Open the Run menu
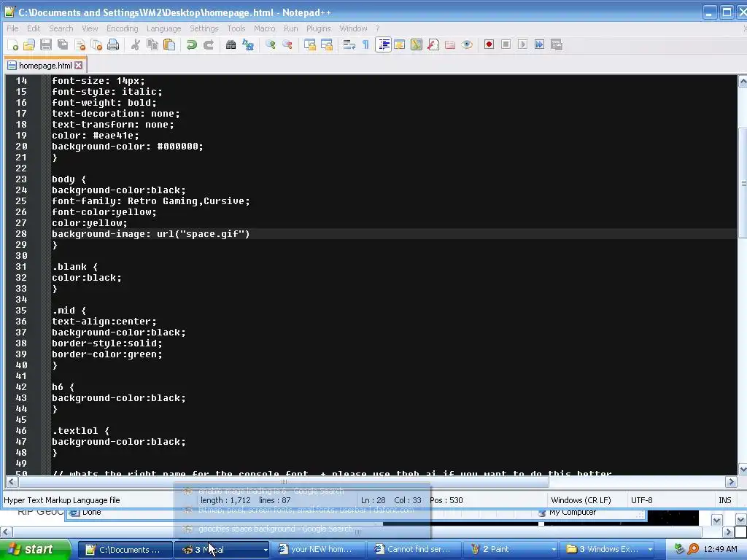747x560 pixels. coord(290,28)
